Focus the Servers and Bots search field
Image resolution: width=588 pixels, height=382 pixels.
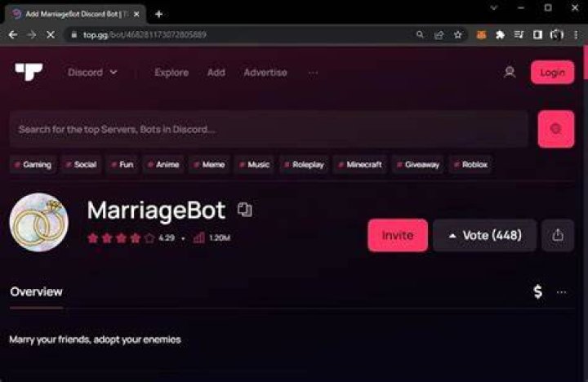click(269, 129)
